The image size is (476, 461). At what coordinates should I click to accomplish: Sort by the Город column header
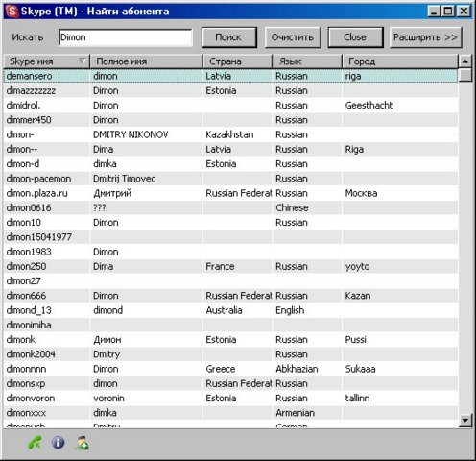(400, 61)
